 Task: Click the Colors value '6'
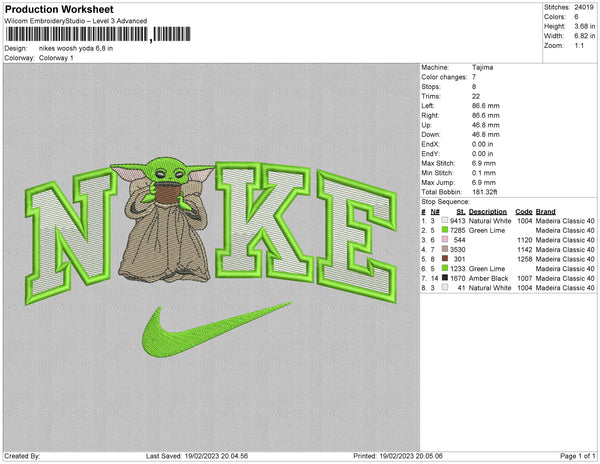pos(576,17)
